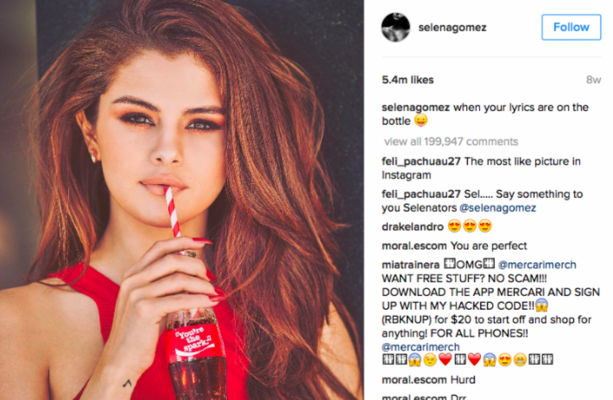This screenshot has height=400, width=613.
Task: Expand view all 199,947 comments
Action: tap(451, 142)
